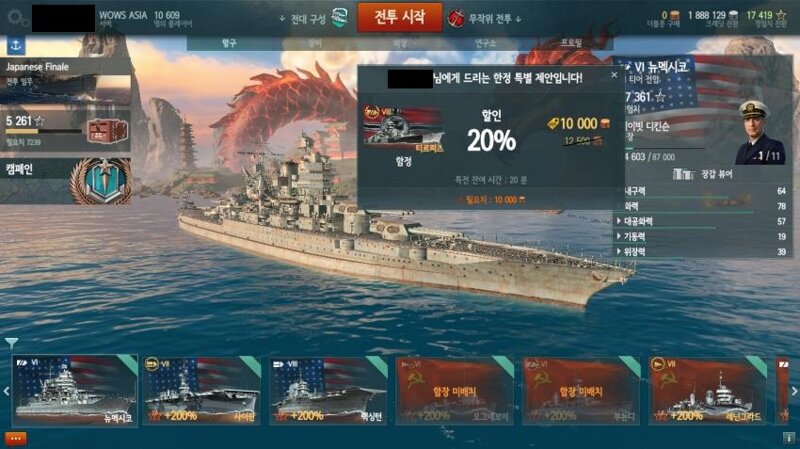
Task: Click the division emblem icon next to 전대 구성
Action: (340, 18)
